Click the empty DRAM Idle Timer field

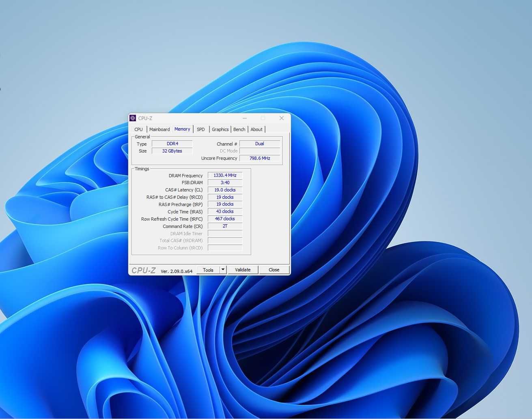[x=225, y=233]
